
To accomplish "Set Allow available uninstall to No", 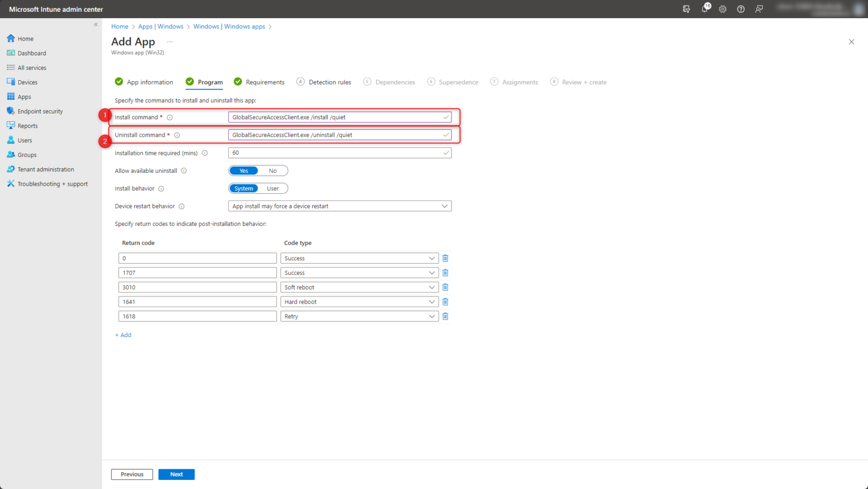I will [x=273, y=170].
